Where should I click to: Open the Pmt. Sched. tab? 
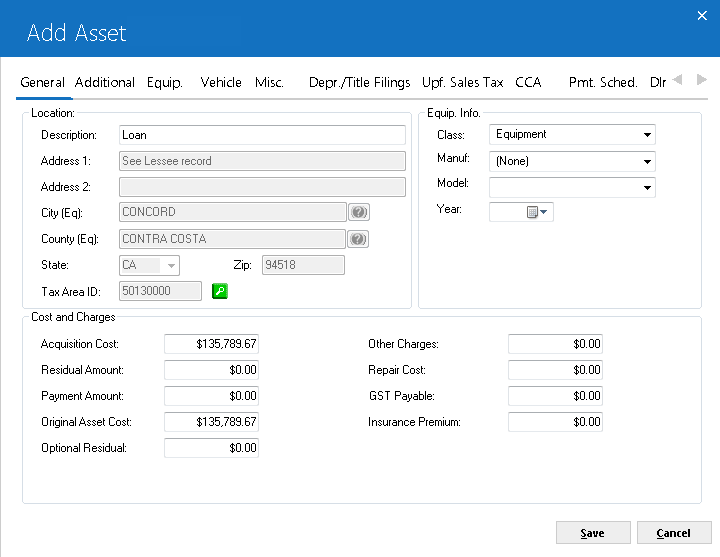click(603, 83)
